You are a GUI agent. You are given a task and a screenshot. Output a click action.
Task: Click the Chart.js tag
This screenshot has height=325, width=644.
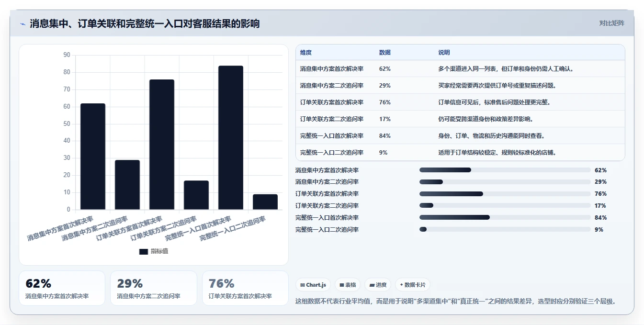313,285
